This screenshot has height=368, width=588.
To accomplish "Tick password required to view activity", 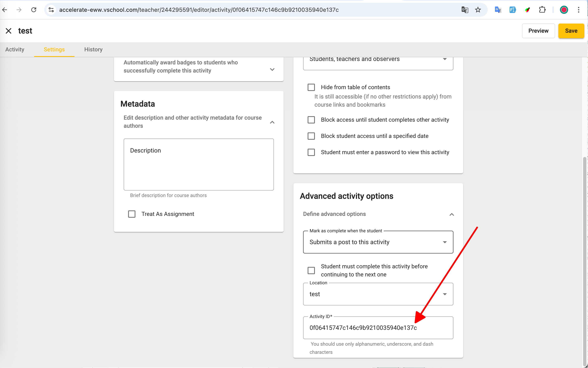I will pyautogui.click(x=311, y=152).
